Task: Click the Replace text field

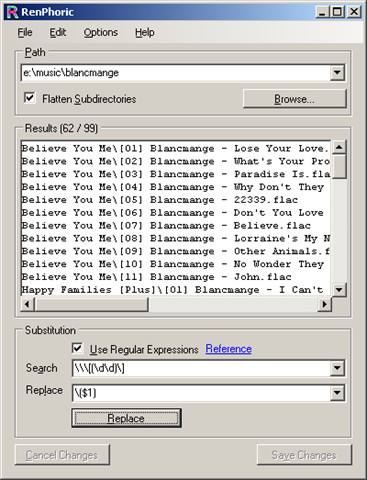Action: pyautogui.click(x=201, y=393)
